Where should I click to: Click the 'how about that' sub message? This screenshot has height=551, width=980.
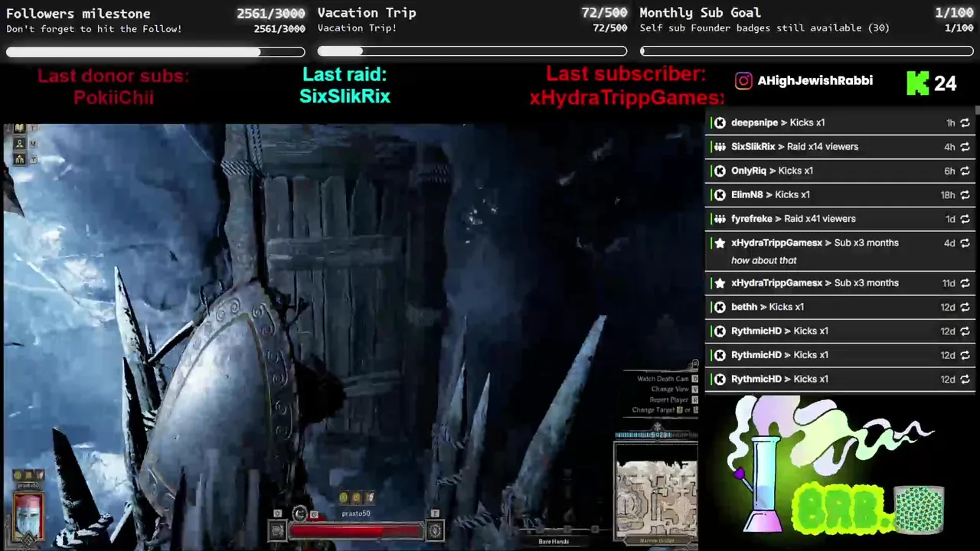(x=764, y=261)
